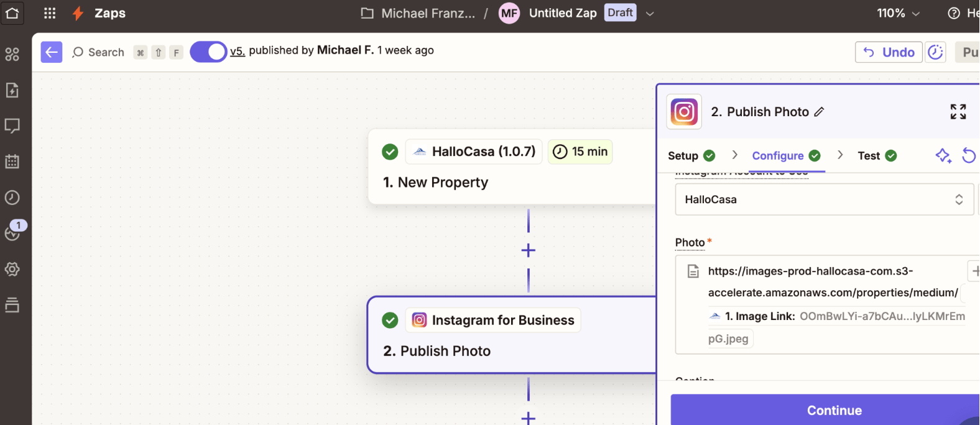The width and height of the screenshot is (980, 425).
Task: Open the HalloCasa Instagram account dropdown
Action: click(825, 199)
